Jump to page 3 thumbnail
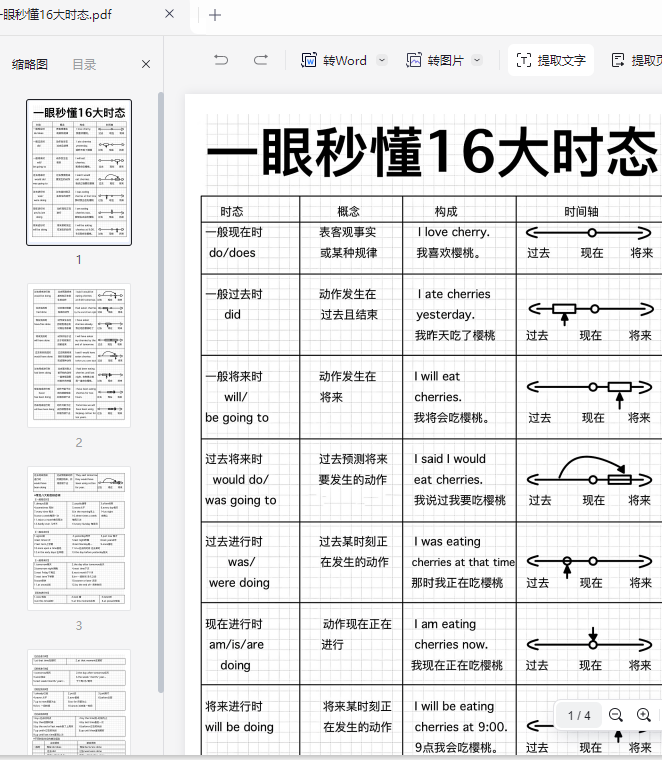Image resolution: width=662 pixels, height=760 pixels. tap(79, 538)
